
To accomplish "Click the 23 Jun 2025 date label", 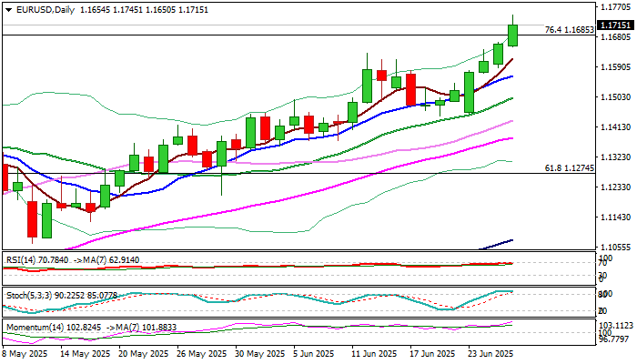I will click(490, 354).
